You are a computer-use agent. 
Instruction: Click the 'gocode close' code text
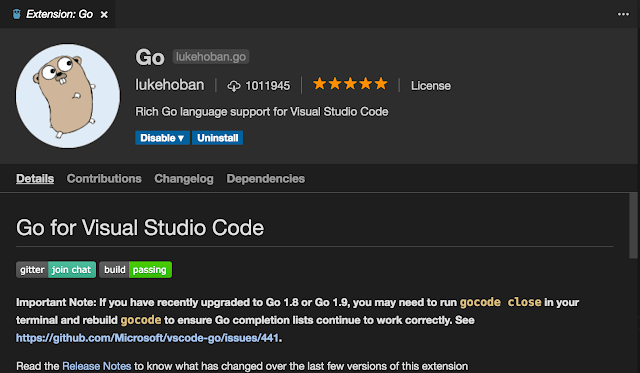[500, 302]
